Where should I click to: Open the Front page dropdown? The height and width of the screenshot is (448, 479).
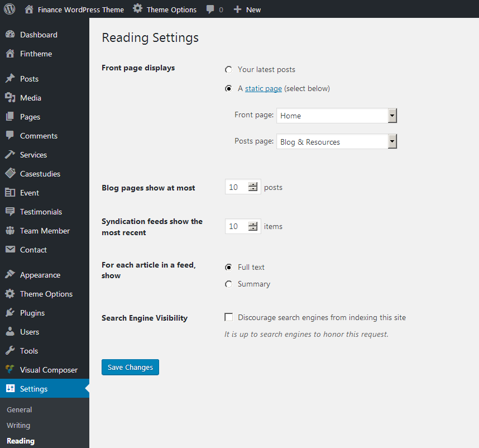(x=336, y=116)
